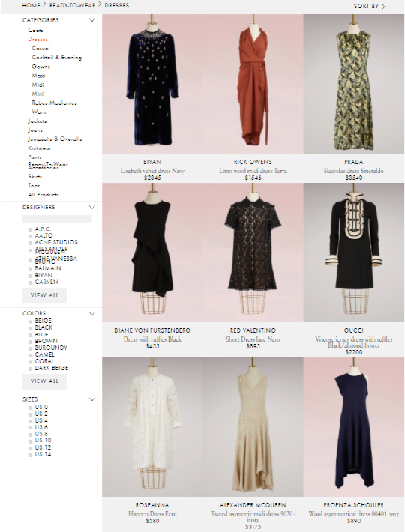Filter by Beige color

tap(43, 321)
